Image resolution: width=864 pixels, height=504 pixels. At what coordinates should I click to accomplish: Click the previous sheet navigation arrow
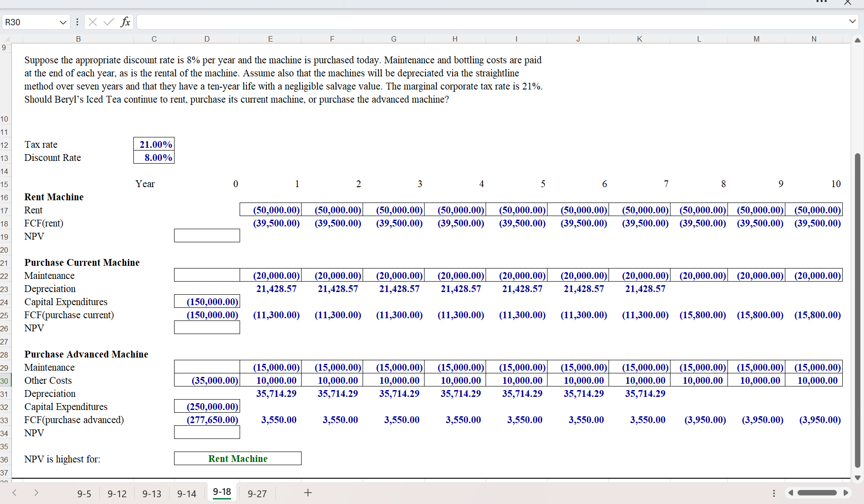[x=14, y=493]
